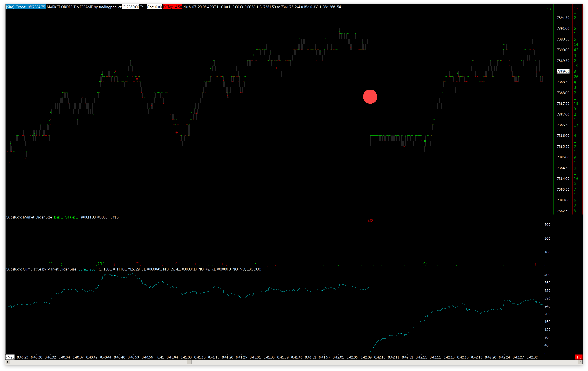This screenshot has height=371, width=588.
Task: Click the Chg: 0.00 header field
Action: coord(154,7)
